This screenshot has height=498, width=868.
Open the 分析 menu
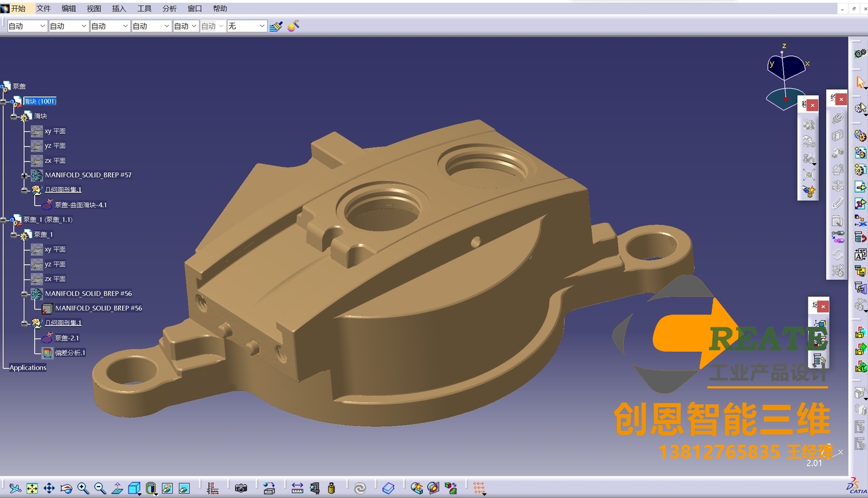click(170, 9)
